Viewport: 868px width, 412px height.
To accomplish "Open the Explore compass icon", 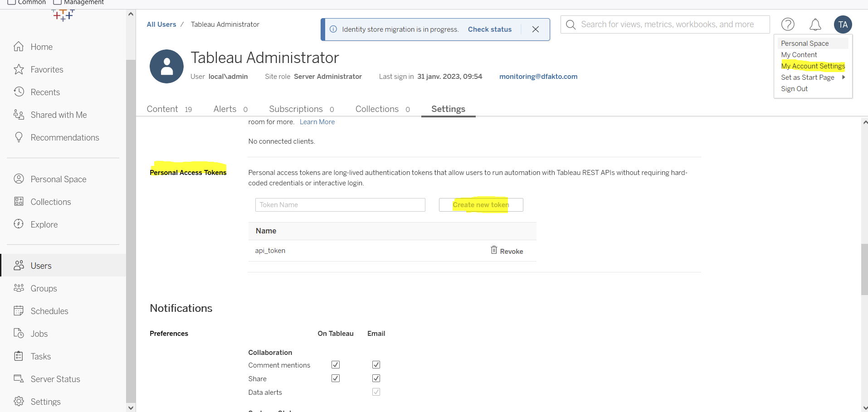I will 19,224.
